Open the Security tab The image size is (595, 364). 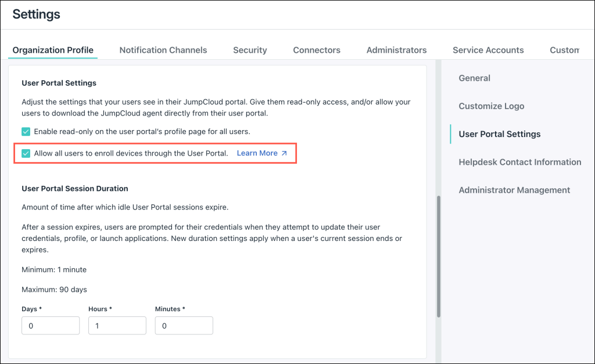coord(250,50)
